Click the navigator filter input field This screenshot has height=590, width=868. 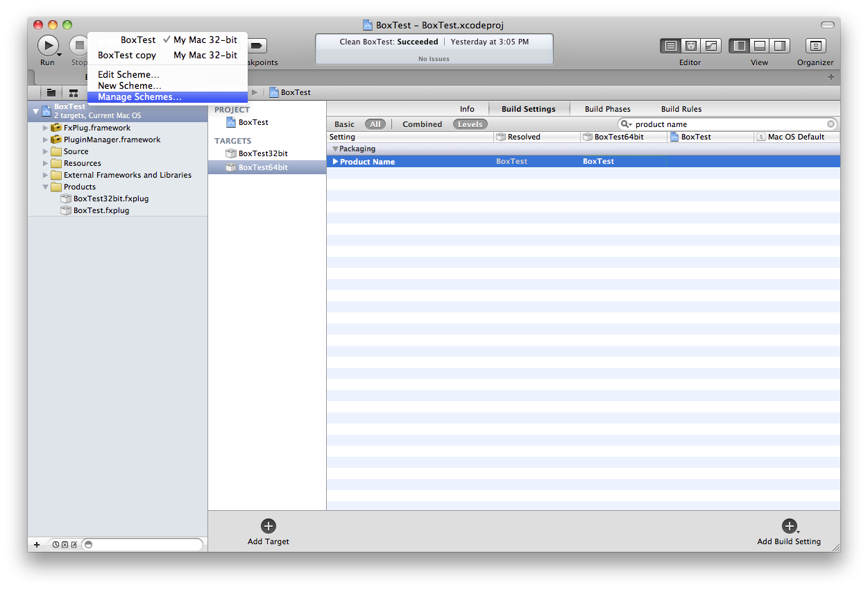(147, 545)
